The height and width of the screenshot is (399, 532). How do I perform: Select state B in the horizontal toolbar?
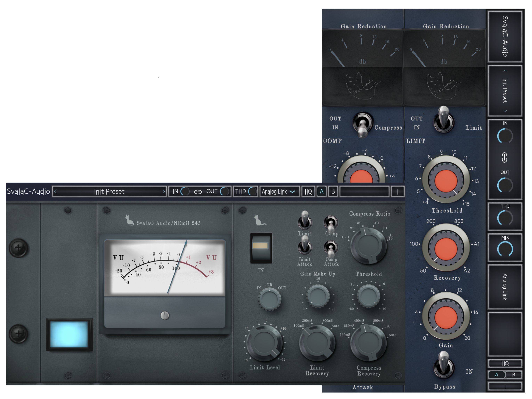[333, 192]
